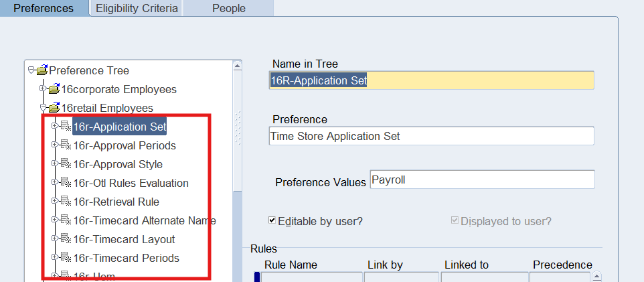Toggle the Displayed to user checkbox
Viewport: 644px width, 282px height.
[455, 220]
